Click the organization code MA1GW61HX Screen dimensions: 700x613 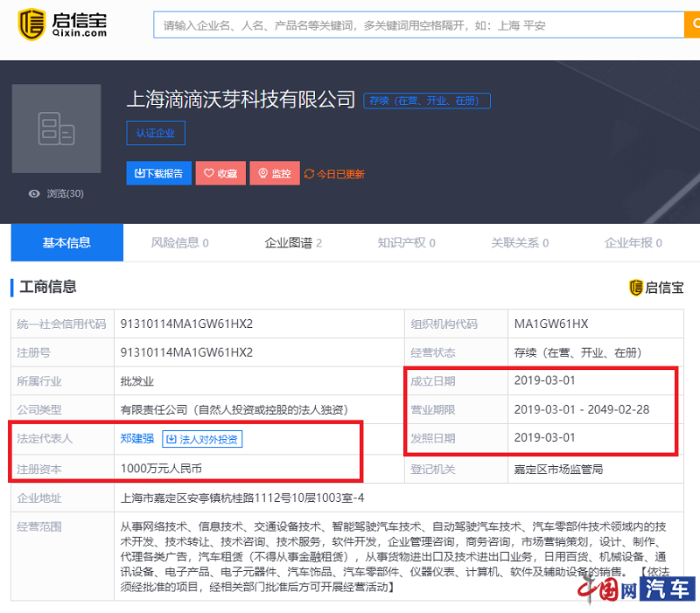coord(551,324)
